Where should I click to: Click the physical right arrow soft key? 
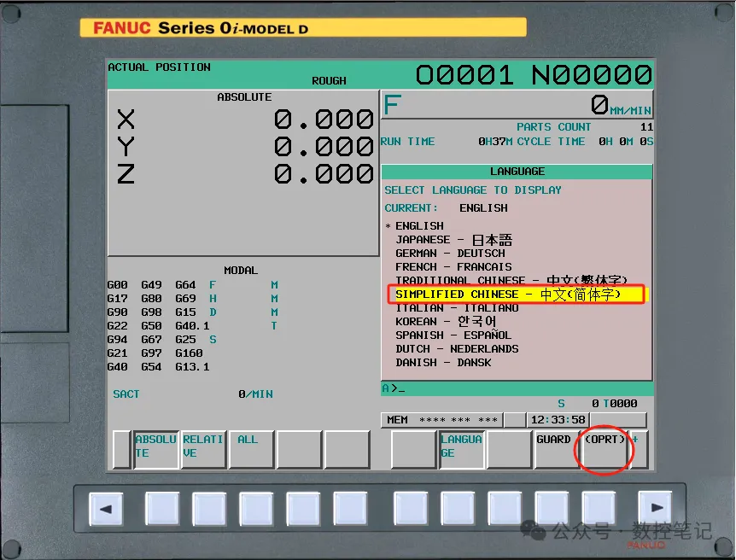(x=655, y=508)
